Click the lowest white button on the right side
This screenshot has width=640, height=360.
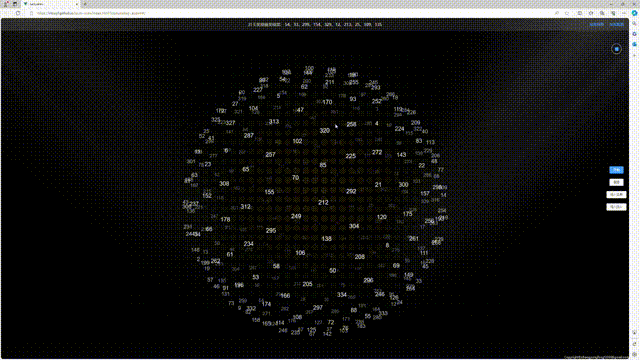[616, 207]
